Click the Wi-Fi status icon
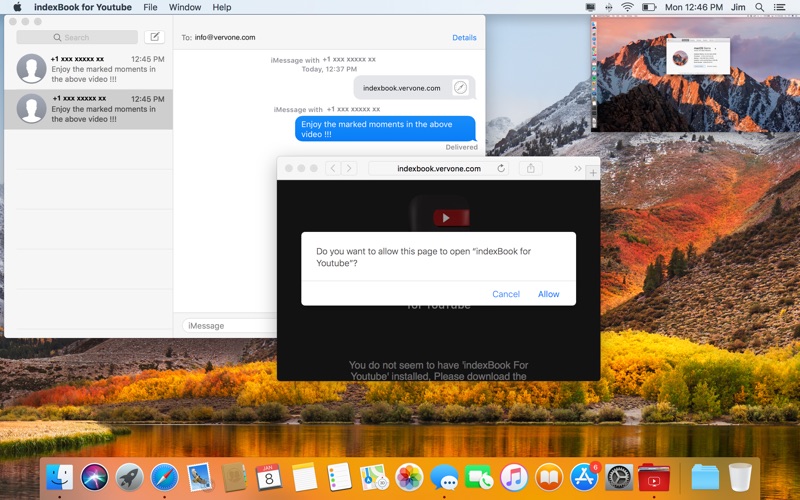The image size is (800, 500). (x=628, y=7)
